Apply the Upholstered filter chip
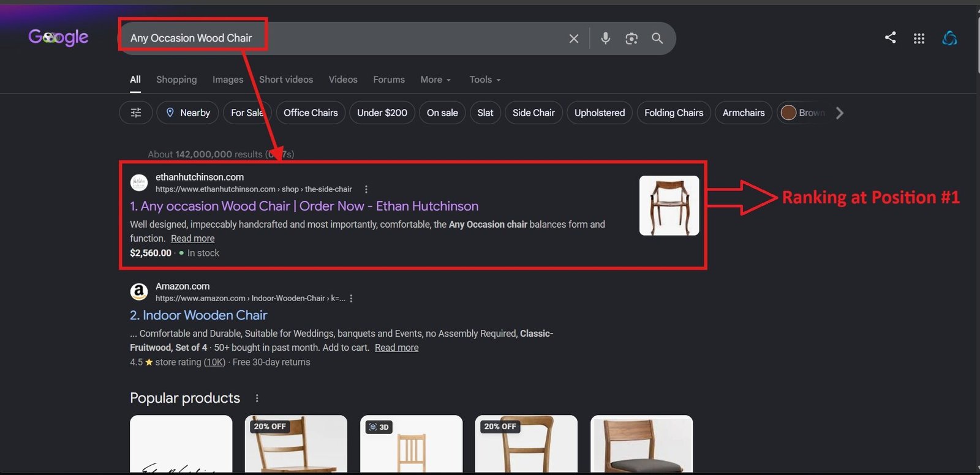 [600, 113]
